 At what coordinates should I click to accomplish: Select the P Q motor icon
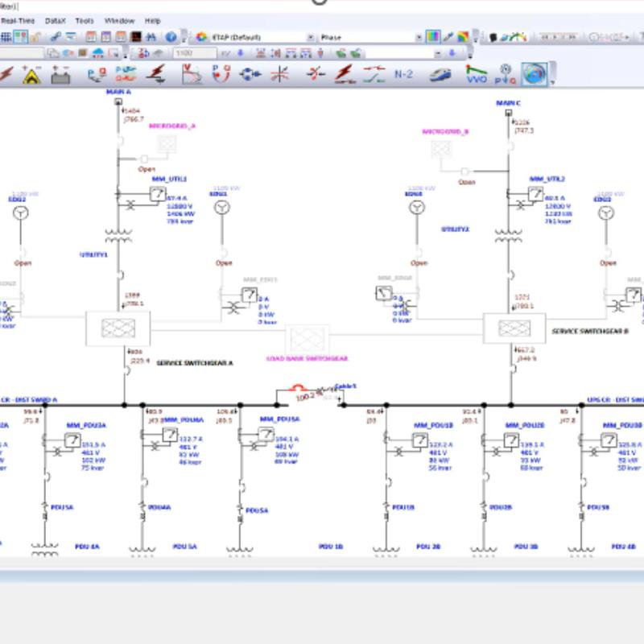(506, 74)
